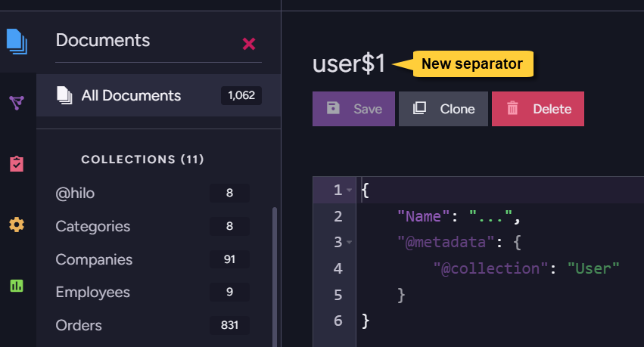
Task: Open the Tasks clipboard icon in sidebar
Action: pos(17,163)
